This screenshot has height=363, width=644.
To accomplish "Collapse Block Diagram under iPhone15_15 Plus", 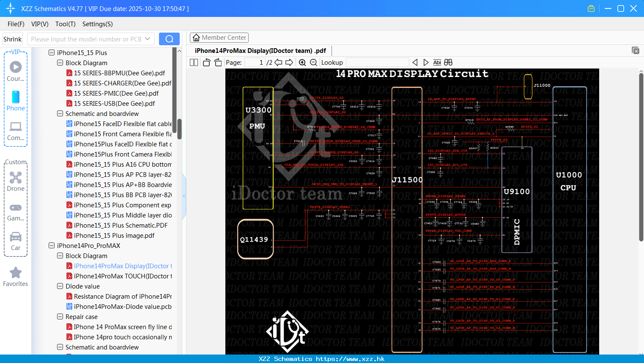I will coord(60,63).
